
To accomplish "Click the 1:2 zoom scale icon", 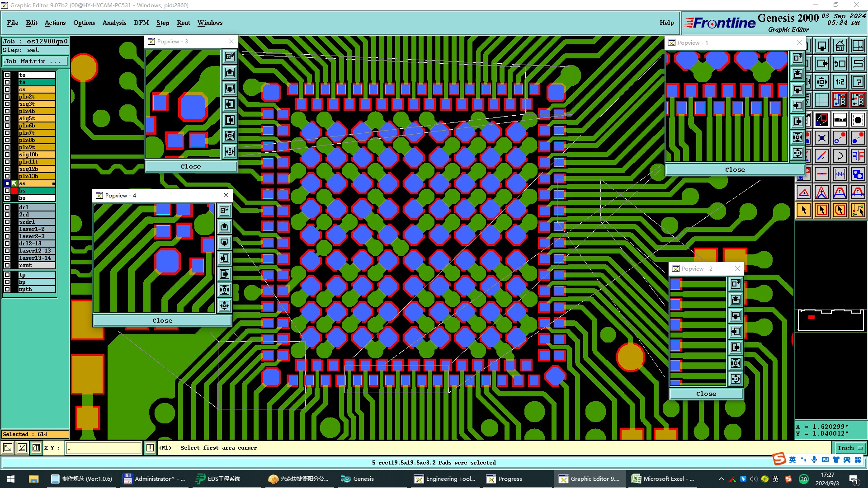I will pyautogui.click(x=840, y=82).
